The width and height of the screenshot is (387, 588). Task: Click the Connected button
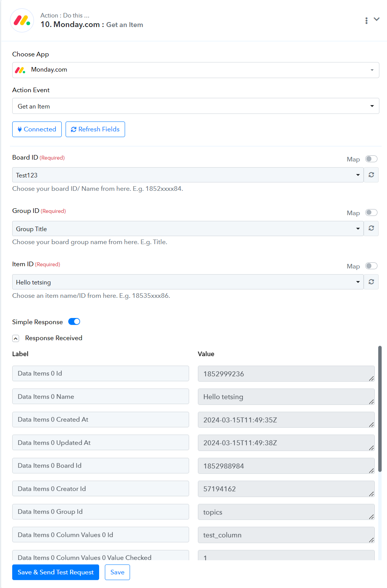pyautogui.click(x=37, y=129)
